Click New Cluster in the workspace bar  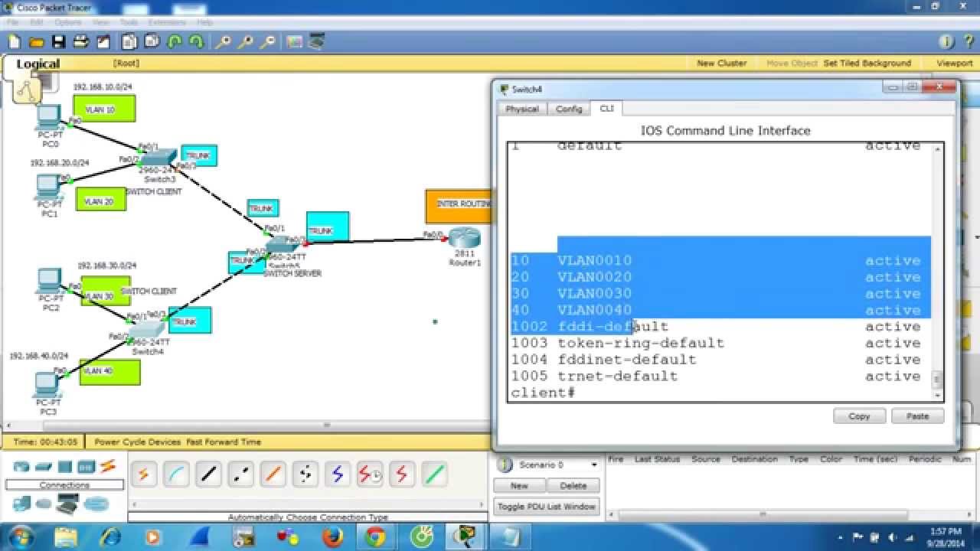[x=721, y=64]
